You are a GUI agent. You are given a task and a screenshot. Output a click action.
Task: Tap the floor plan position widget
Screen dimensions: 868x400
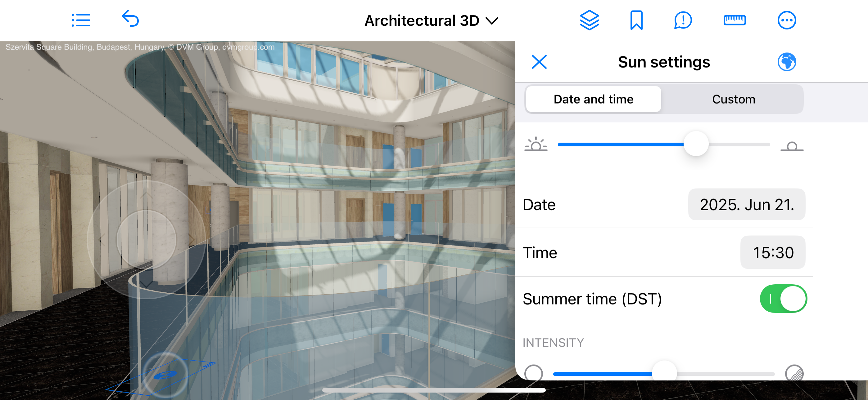(165, 375)
